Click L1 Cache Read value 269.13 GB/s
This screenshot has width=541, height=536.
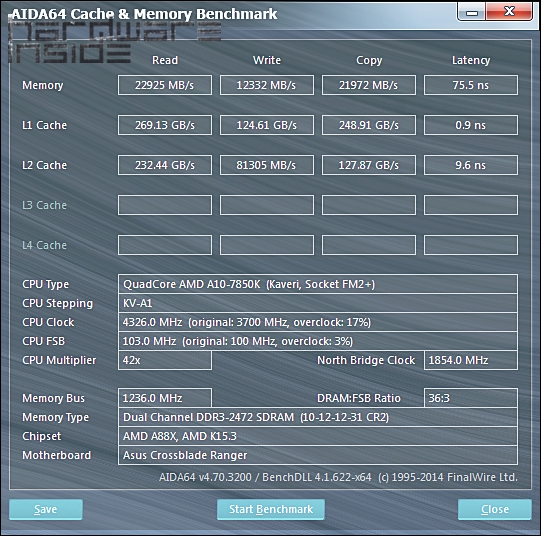165,125
